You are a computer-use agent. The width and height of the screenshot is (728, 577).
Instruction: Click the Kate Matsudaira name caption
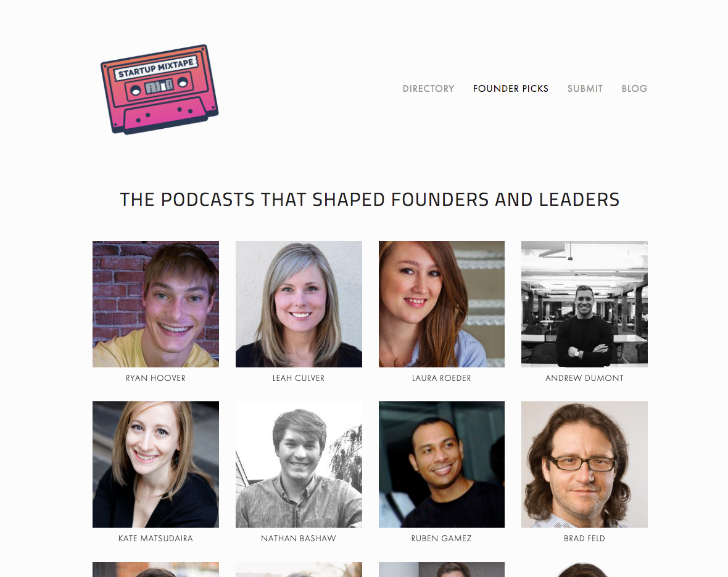(x=155, y=539)
